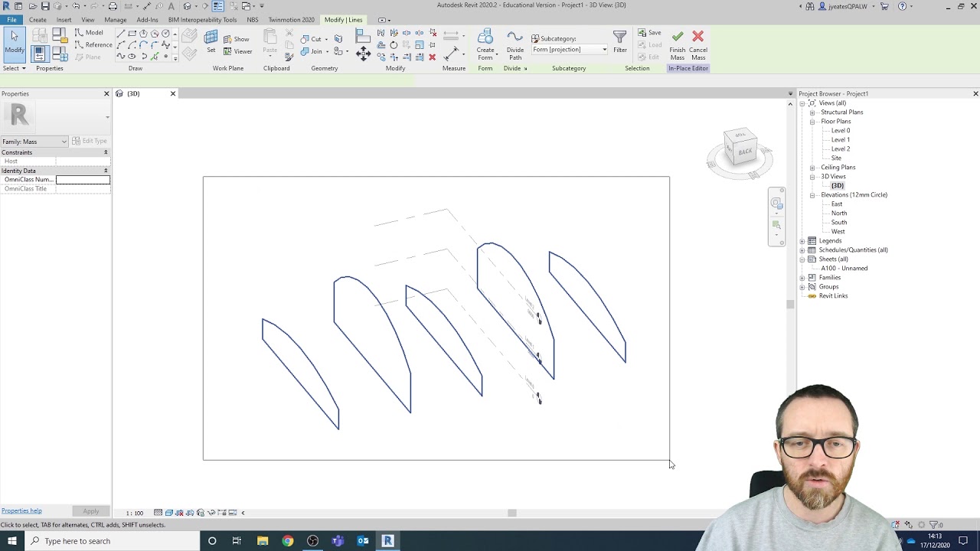The width and height of the screenshot is (980, 551).
Task: Expand the Ceiling Plans tree node
Action: (812, 168)
